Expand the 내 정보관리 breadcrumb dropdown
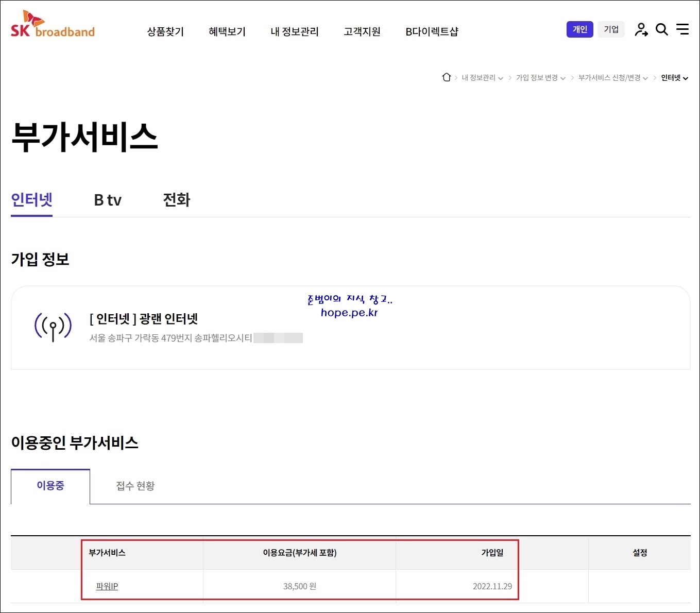This screenshot has width=700, height=613. tap(483, 78)
